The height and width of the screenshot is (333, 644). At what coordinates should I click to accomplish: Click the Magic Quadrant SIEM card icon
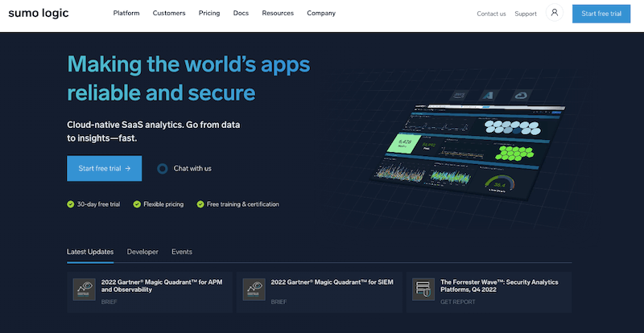click(x=254, y=290)
